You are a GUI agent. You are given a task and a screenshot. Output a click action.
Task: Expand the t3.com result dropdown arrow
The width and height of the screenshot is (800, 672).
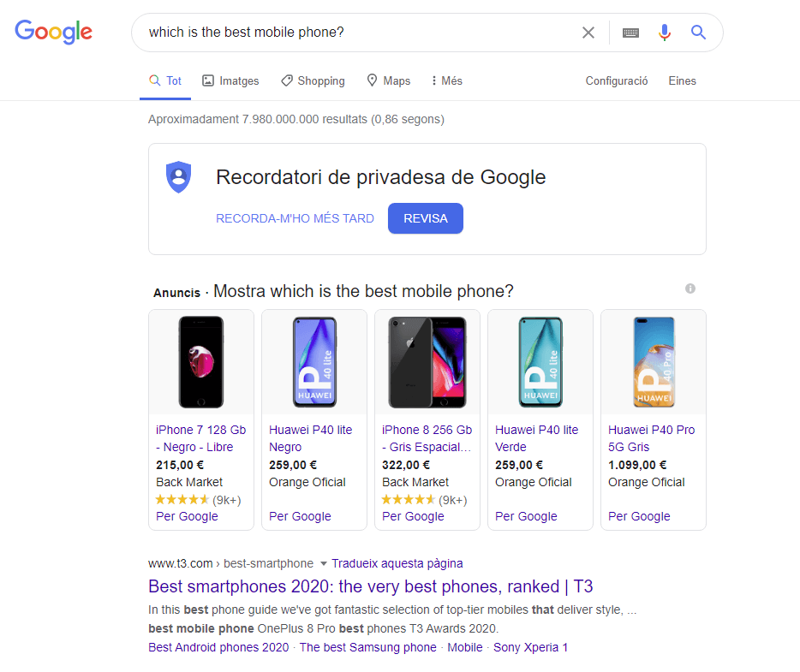pos(324,564)
